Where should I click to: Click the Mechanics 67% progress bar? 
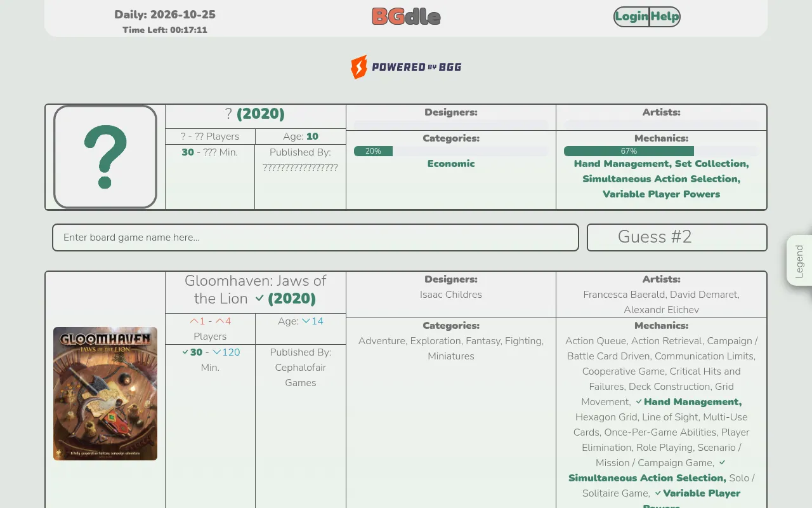click(x=661, y=151)
